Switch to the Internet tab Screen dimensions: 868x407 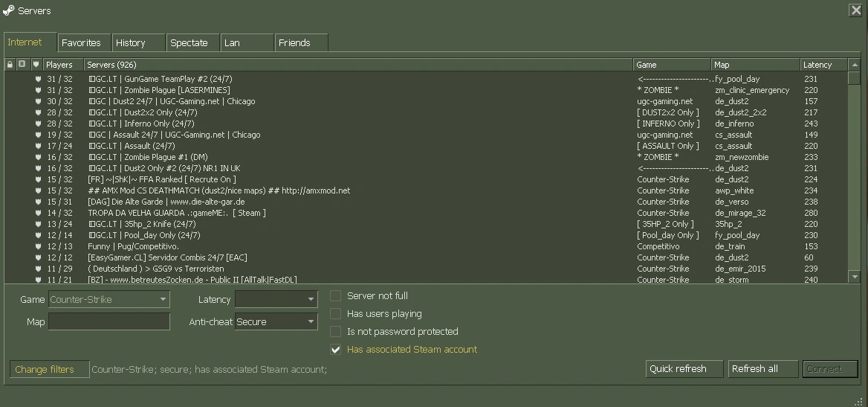point(30,42)
